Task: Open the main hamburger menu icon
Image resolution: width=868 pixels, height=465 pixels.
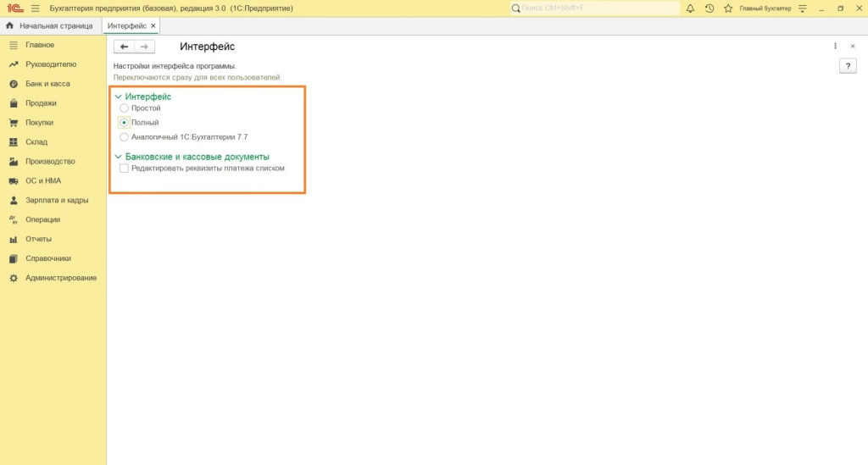Action: (x=35, y=8)
